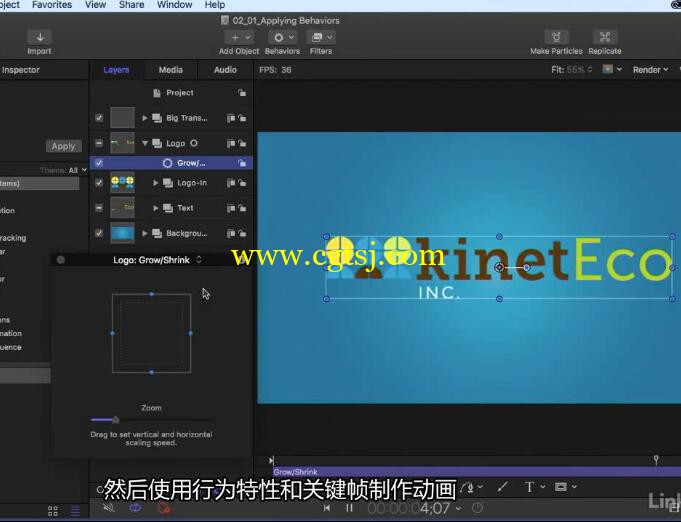The width and height of the screenshot is (681, 522).
Task: Open the Add Object plus button
Action: pyautogui.click(x=239, y=37)
